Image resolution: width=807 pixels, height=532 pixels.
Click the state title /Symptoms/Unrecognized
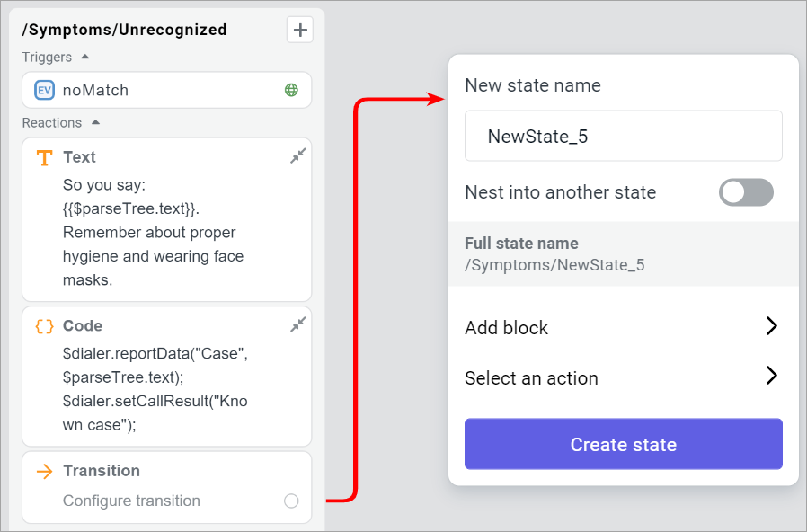[x=125, y=29]
